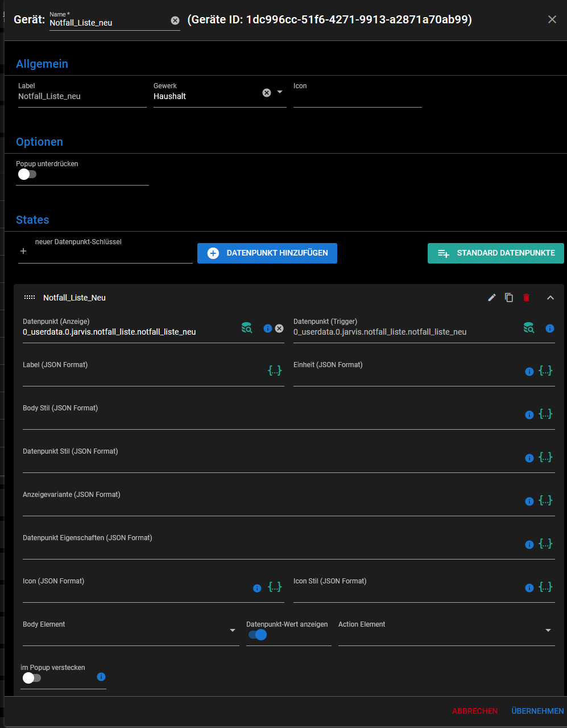
Task: Click the Datenpunkt hinzufügen button
Action: 267,253
